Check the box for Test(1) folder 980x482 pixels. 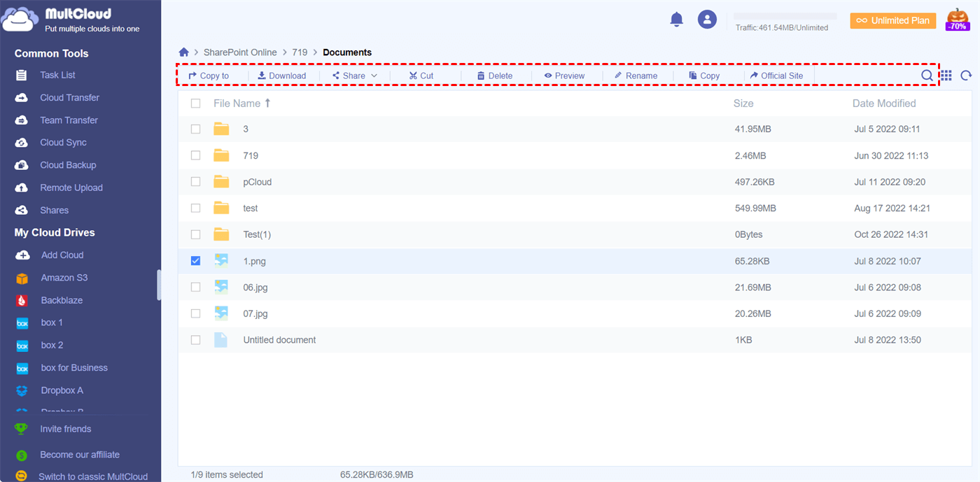[x=196, y=234]
